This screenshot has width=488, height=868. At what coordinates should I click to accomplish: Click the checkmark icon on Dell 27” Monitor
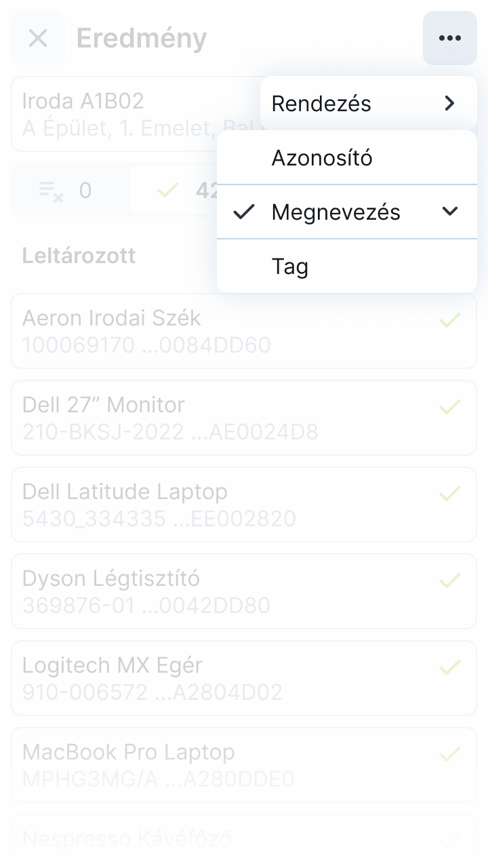450,407
